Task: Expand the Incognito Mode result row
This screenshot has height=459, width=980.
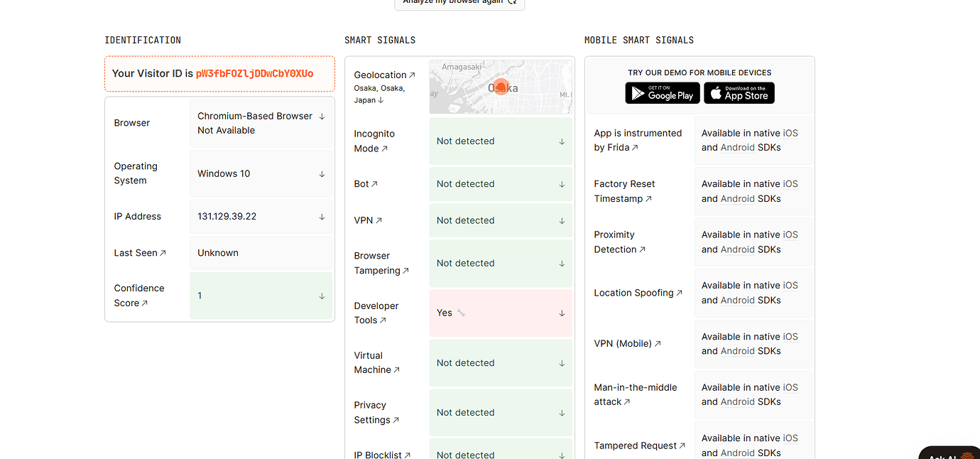Action: (x=501, y=141)
